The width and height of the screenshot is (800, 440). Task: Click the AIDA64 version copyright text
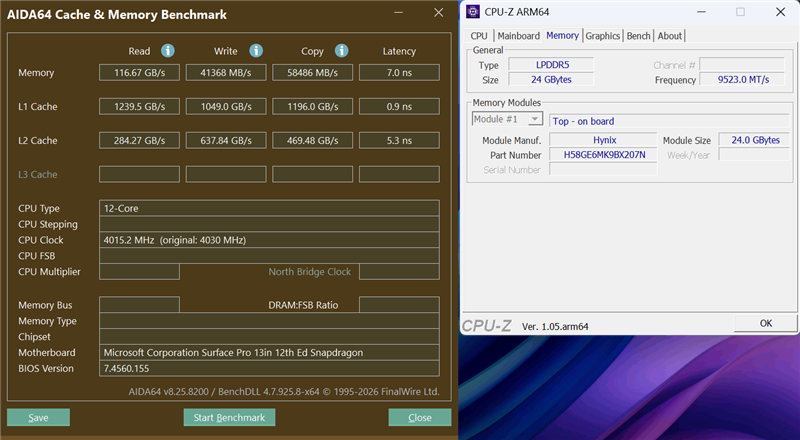point(284,392)
